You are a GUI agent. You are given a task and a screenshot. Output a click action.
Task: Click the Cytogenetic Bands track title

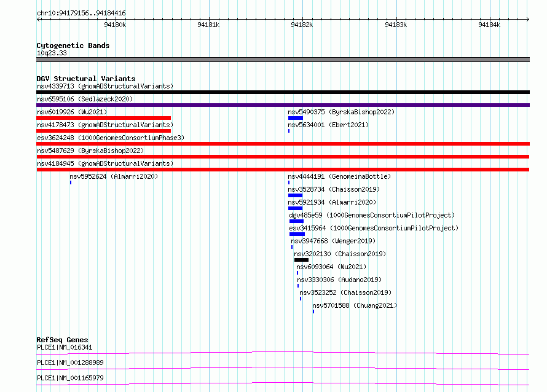click(73, 45)
